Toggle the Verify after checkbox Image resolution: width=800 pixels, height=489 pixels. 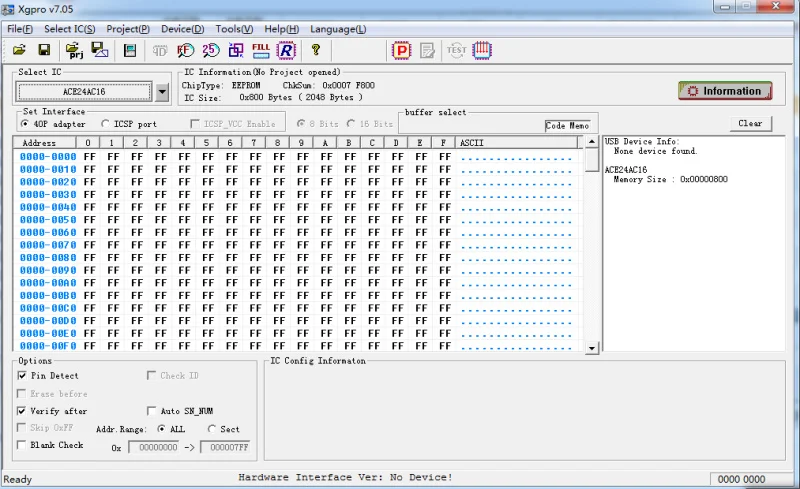(x=21, y=411)
